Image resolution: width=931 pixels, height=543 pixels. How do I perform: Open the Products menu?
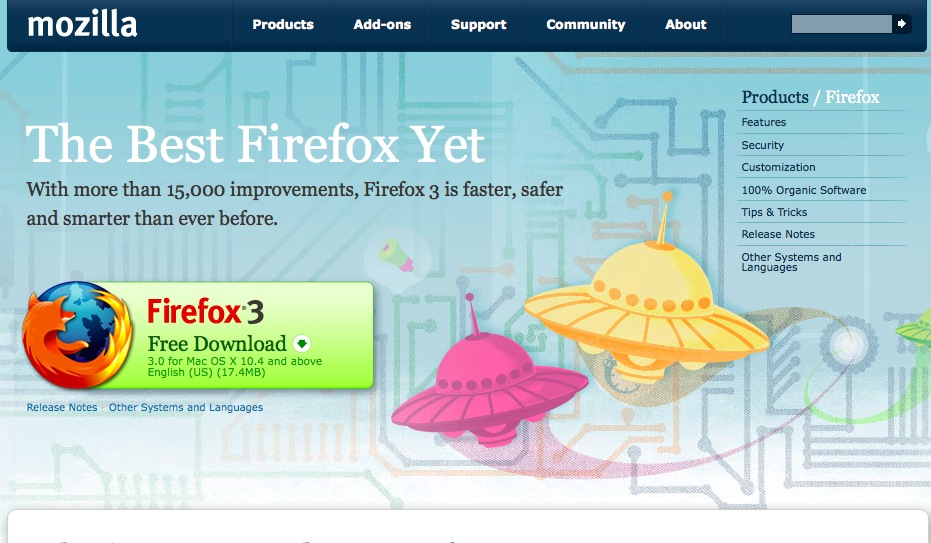[x=283, y=24]
